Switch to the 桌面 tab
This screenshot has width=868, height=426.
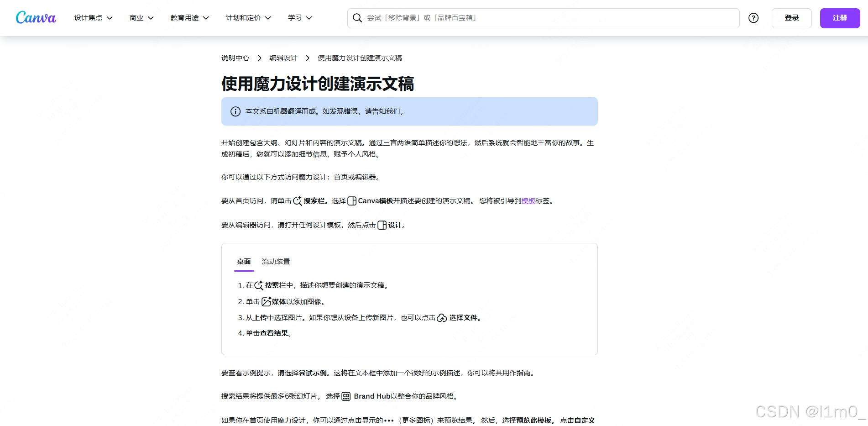[x=244, y=262]
